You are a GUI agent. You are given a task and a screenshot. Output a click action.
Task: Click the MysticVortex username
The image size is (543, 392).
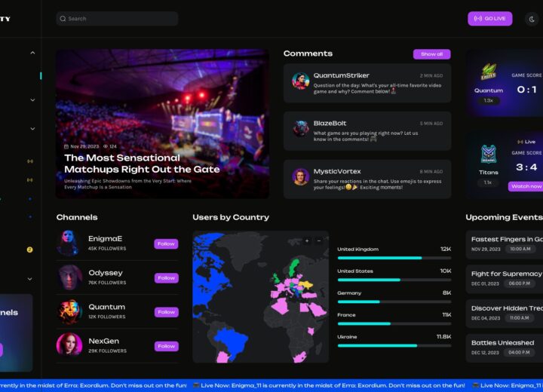(x=337, y=171)
